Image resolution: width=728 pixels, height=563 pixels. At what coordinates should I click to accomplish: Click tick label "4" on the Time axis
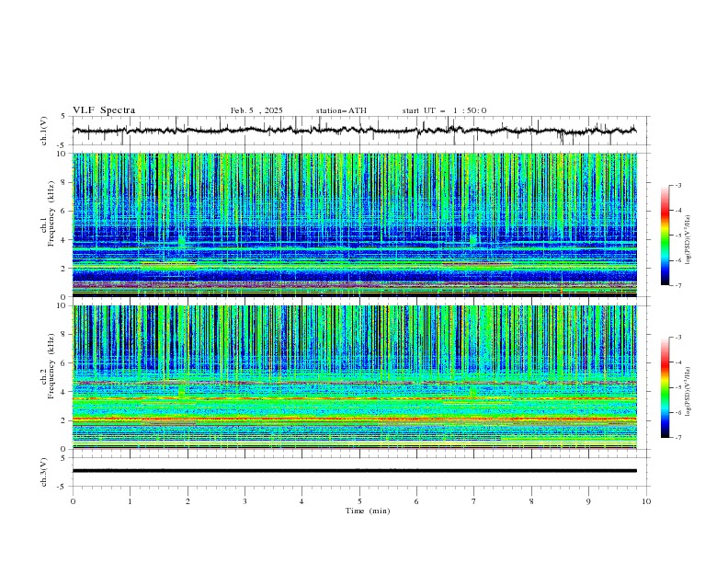click(301, 501)
